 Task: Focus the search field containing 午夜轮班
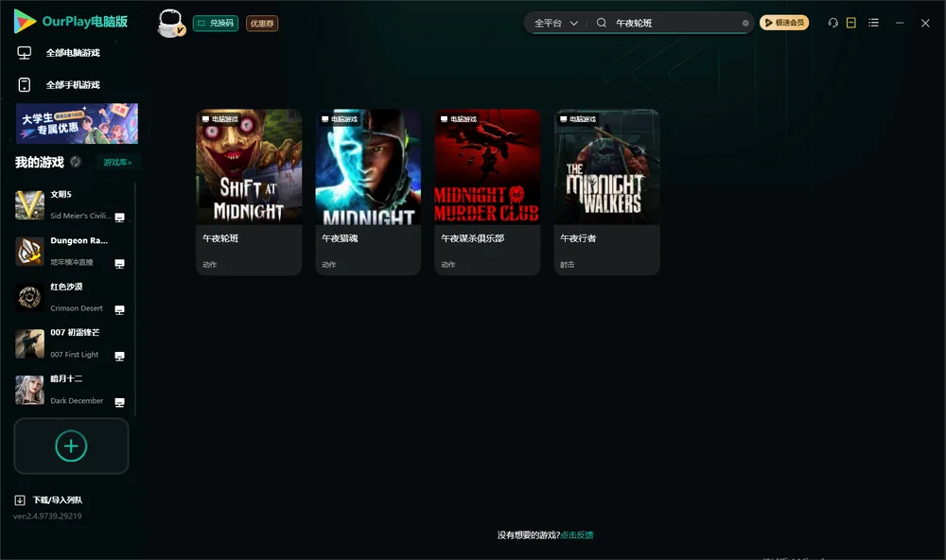(677, 23)
